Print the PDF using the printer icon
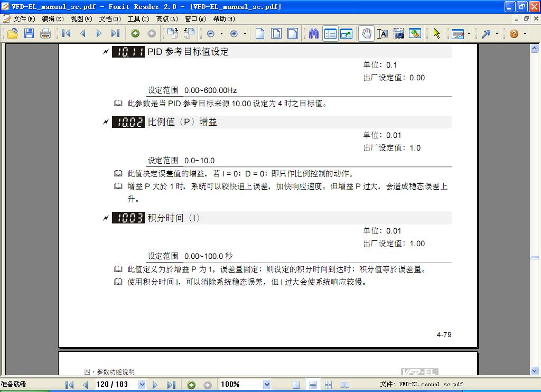Viewport: 541px width, 392px height. 45,33
